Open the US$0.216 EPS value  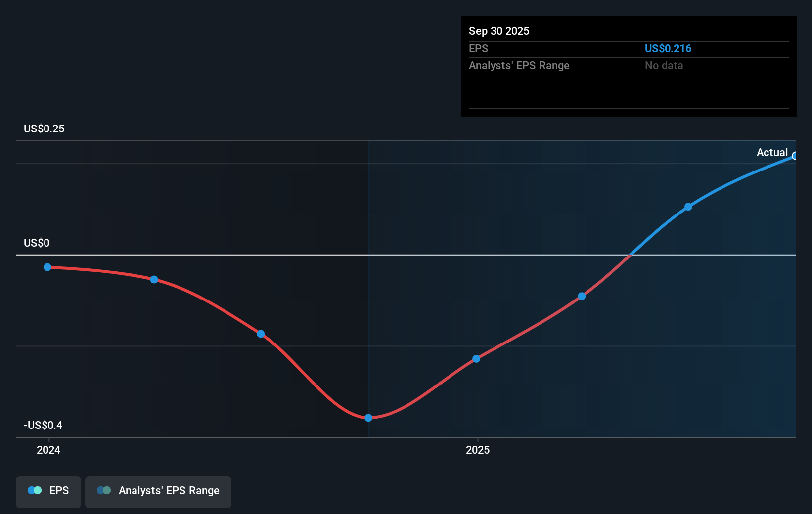(668, 48)
